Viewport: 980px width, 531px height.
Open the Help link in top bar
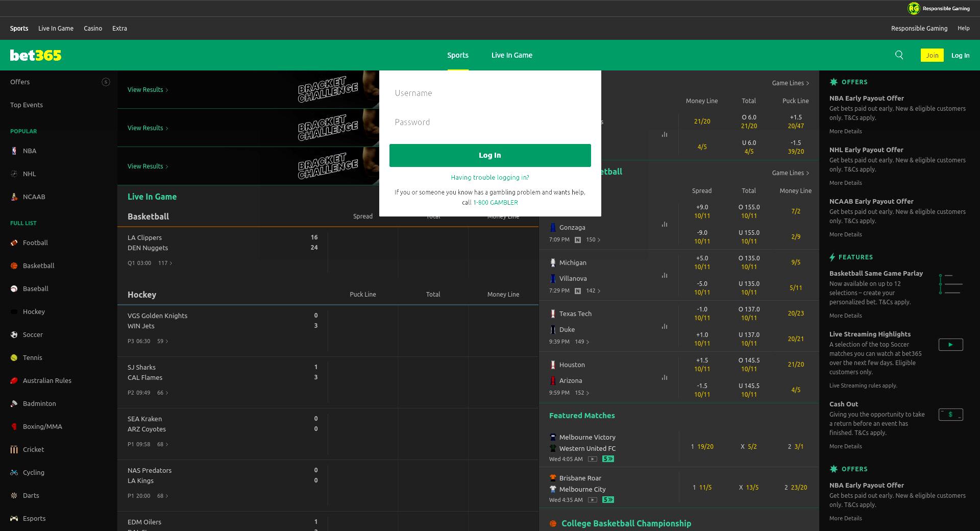pyautogui.click(x=964, y=29)
